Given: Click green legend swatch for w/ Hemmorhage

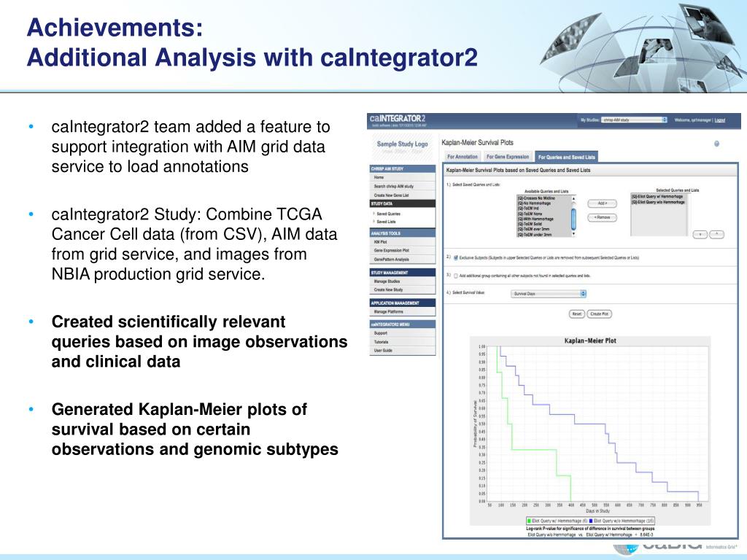Looking at the screenshot, I should 530,521.
